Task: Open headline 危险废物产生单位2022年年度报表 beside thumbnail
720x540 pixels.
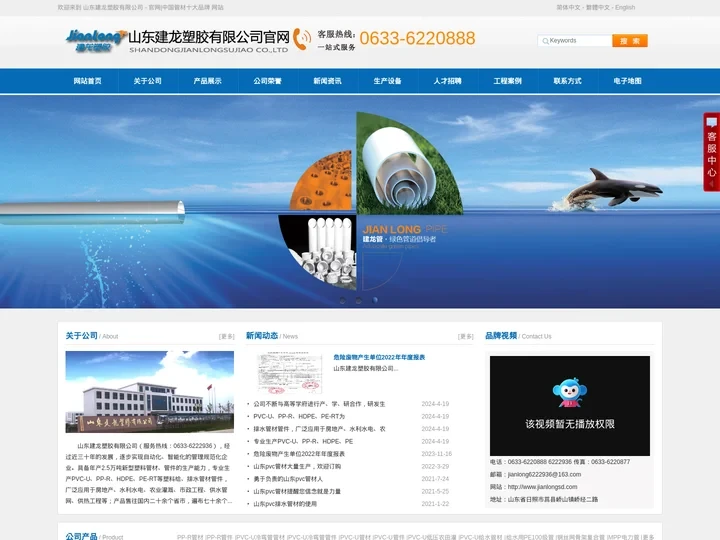Action: tap(379, 357)
